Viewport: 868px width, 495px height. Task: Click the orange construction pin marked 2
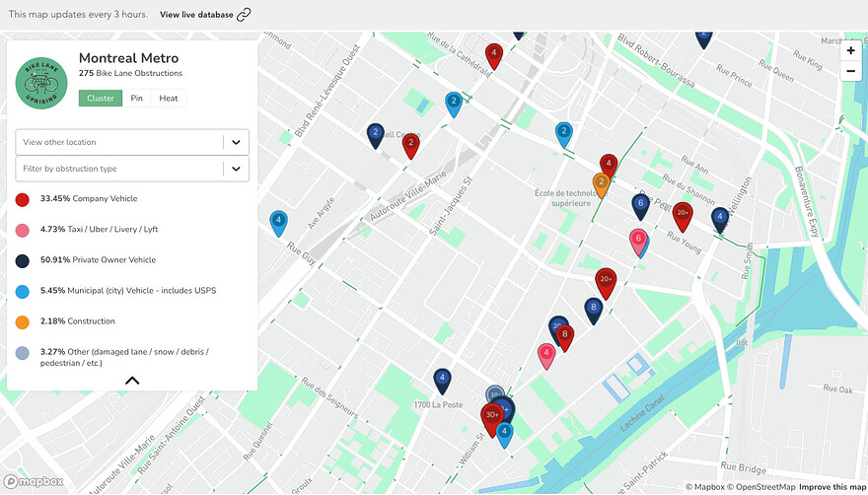click(601, 182)
